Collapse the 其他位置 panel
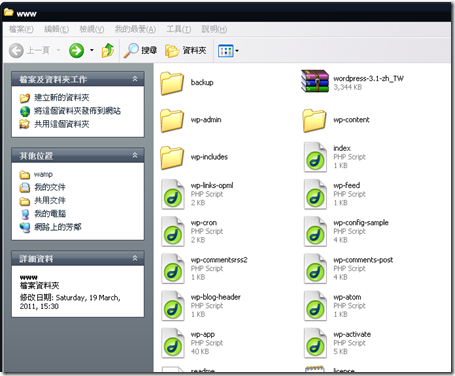 (135, 155)
